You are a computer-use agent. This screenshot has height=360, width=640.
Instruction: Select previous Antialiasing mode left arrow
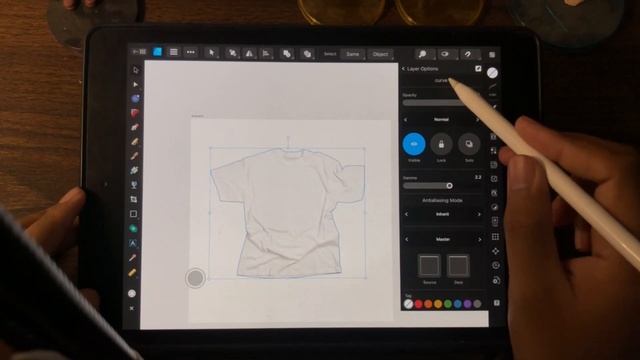click(x=406, y=214)
